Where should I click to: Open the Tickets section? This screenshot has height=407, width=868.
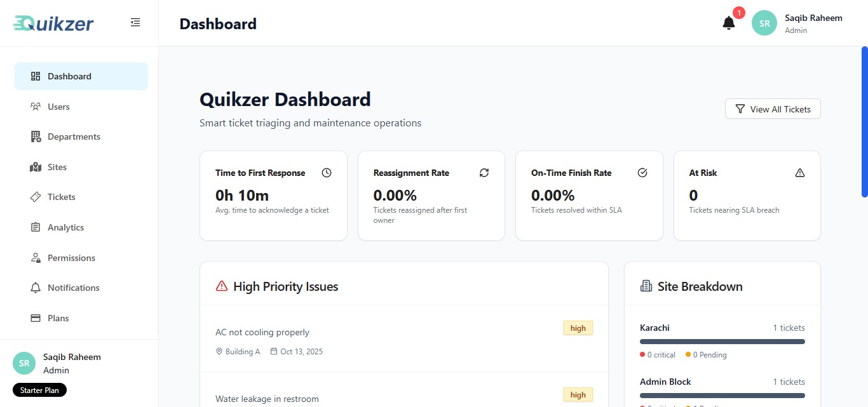[x=62, y=197]
